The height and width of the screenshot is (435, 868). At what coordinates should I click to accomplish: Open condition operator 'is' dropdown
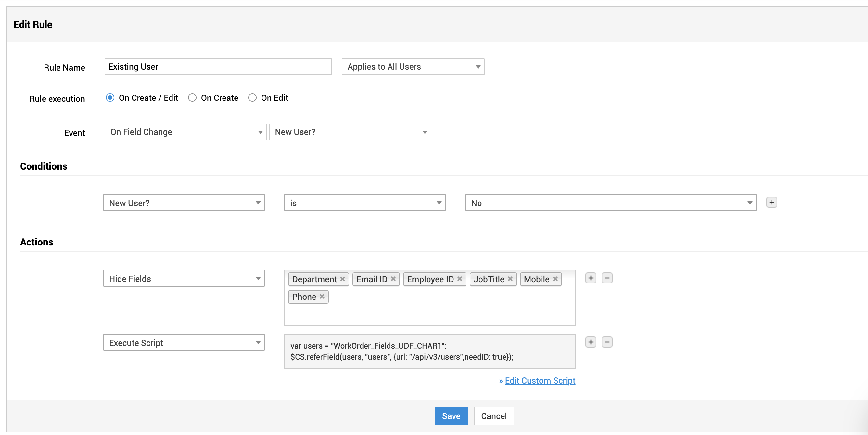[364, 203]
